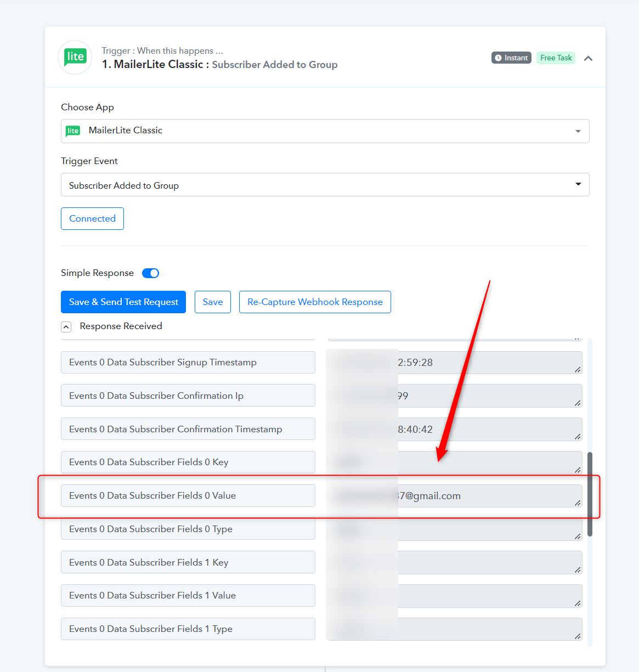Image resolution: width=639 pixels, height=672 pixels.
Task: Click the gmail.com email value box
Action: pos(455,496)
